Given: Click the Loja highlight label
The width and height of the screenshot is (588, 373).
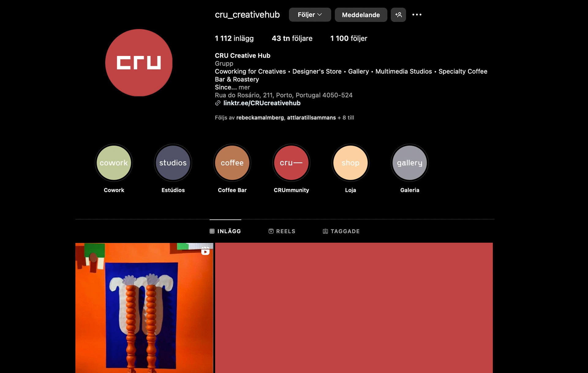Looking at the screenshot, I should 350,190.
